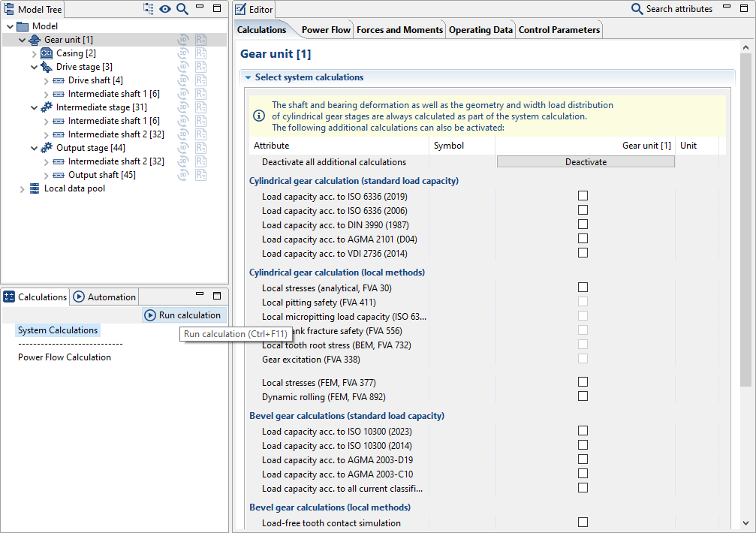Click the tree structure icon in Model Tree header
The height and width of the screenshot is (533, 756).
point(148,9)
